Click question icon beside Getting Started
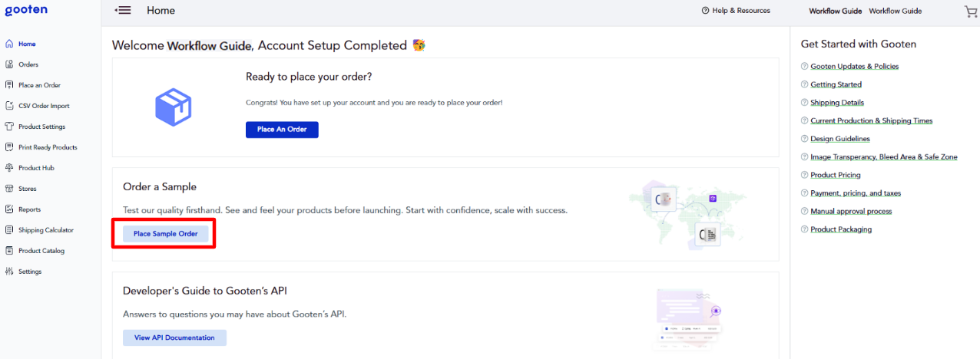980x359 pixels. (x=804, y=84)
